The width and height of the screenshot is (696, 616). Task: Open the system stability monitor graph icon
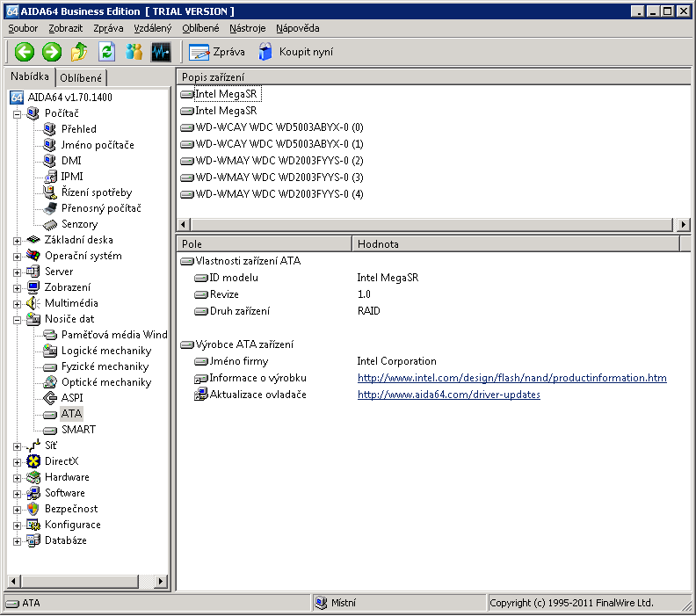pos(161,52)
